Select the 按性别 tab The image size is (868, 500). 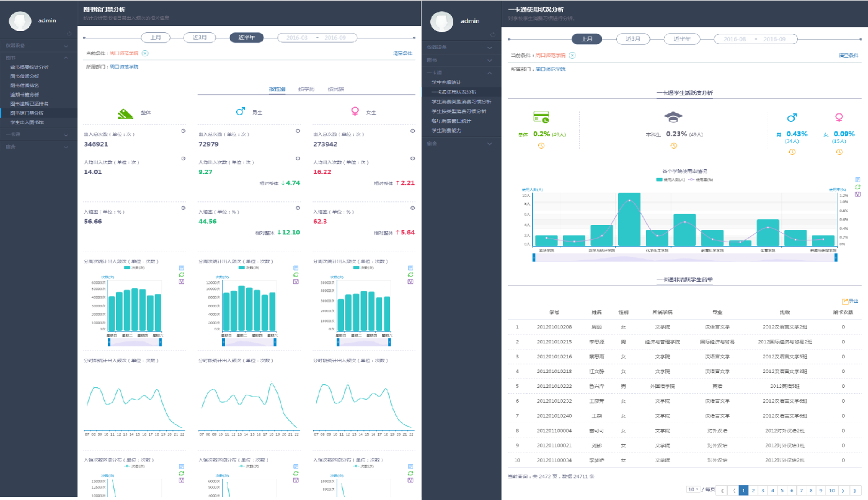tap(277, 89)
